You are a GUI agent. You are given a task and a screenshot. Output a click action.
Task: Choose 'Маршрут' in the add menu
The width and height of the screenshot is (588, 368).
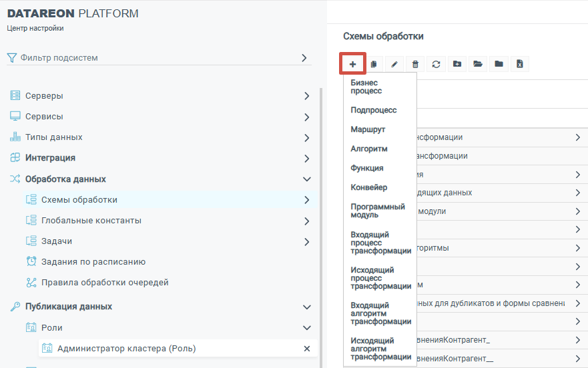pos(368,129)
